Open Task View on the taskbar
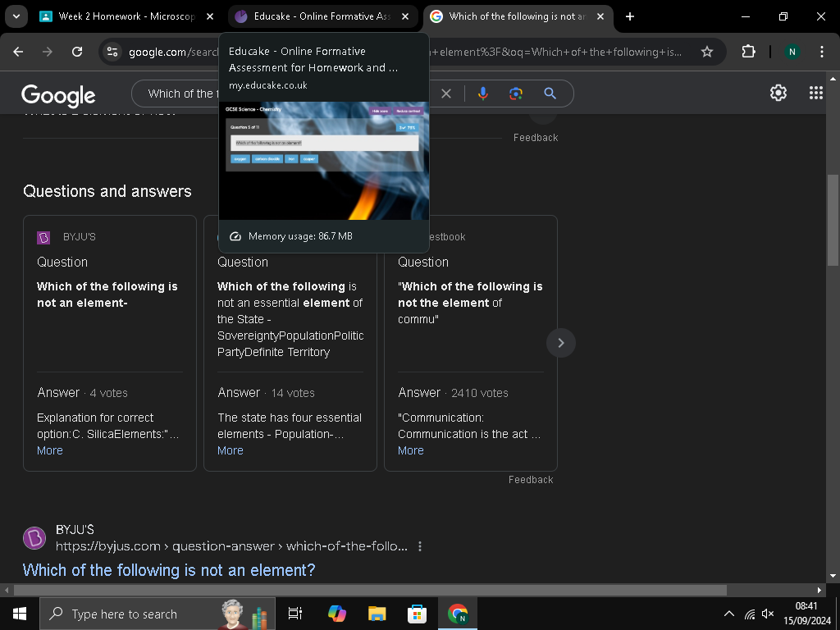The width and height of the screenshot is (840, 630). 295,614
